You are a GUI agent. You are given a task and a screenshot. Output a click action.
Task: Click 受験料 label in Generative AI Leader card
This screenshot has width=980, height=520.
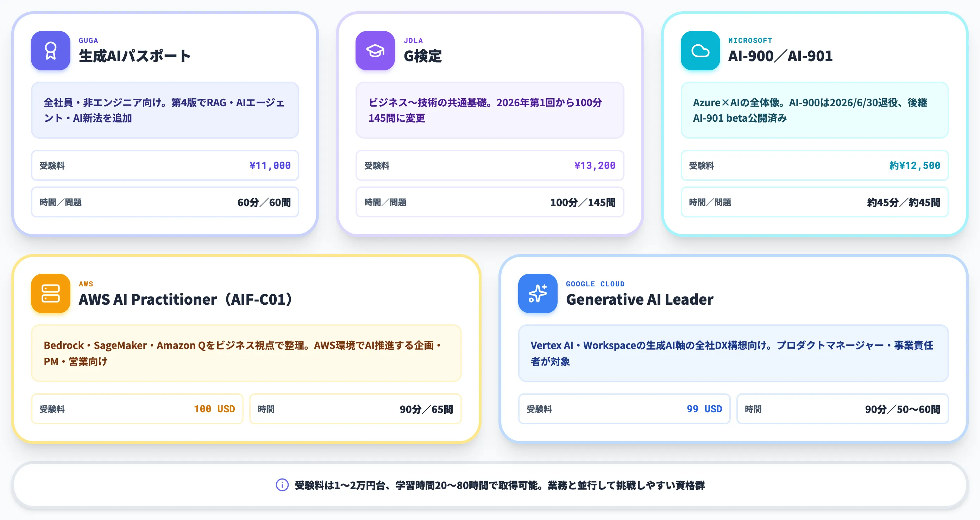pos(539,410)
